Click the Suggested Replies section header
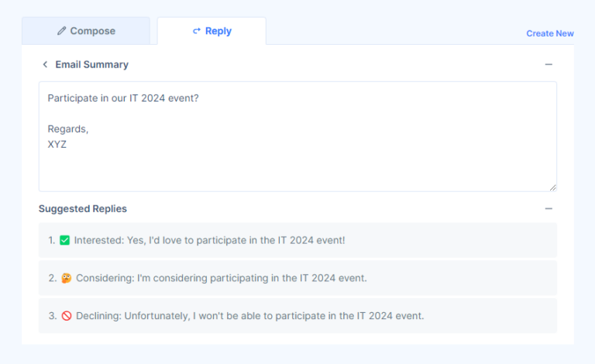The height and width of the screenshot is (364, 595). tap(83, 208)
